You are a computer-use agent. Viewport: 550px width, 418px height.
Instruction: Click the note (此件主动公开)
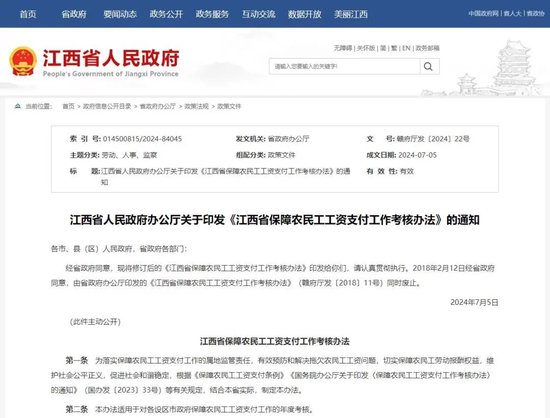[x=95, y=322]
